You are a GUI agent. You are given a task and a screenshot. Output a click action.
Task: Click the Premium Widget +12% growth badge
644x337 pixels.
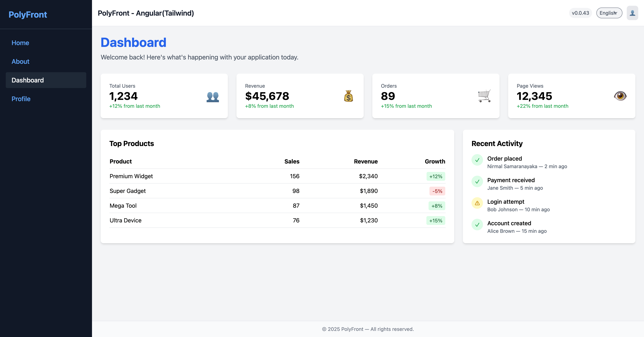click(x=436, y=177)
